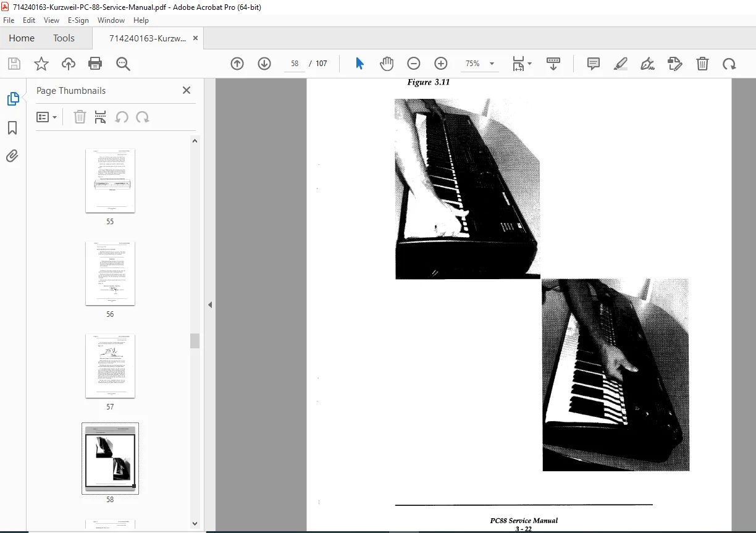
Task: Select page 57 thumbnail
Action: tap(110, 366)
